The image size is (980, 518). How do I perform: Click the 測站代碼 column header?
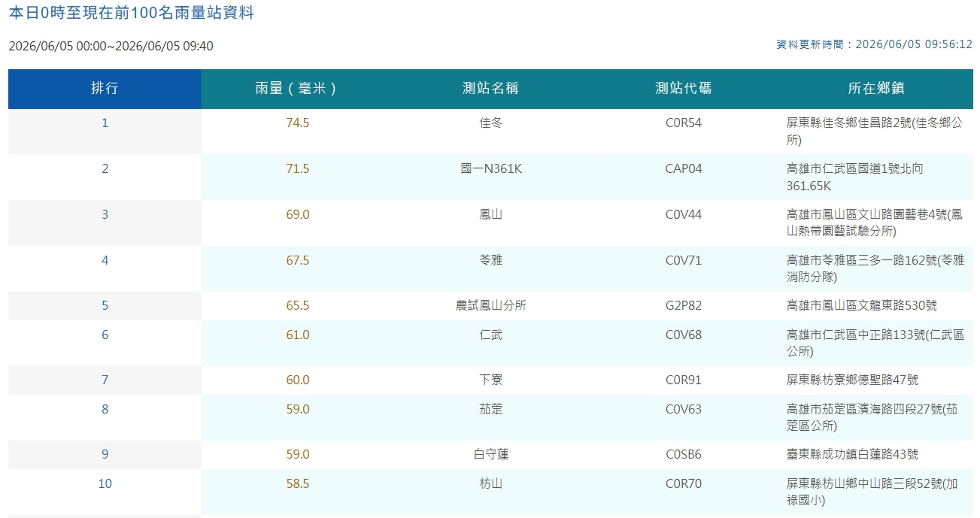coord(684,89)
